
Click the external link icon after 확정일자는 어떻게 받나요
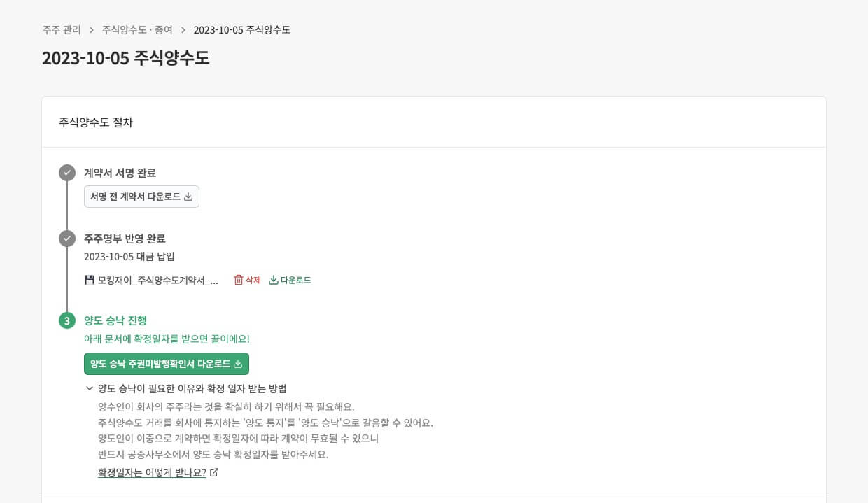click(214, 473)
